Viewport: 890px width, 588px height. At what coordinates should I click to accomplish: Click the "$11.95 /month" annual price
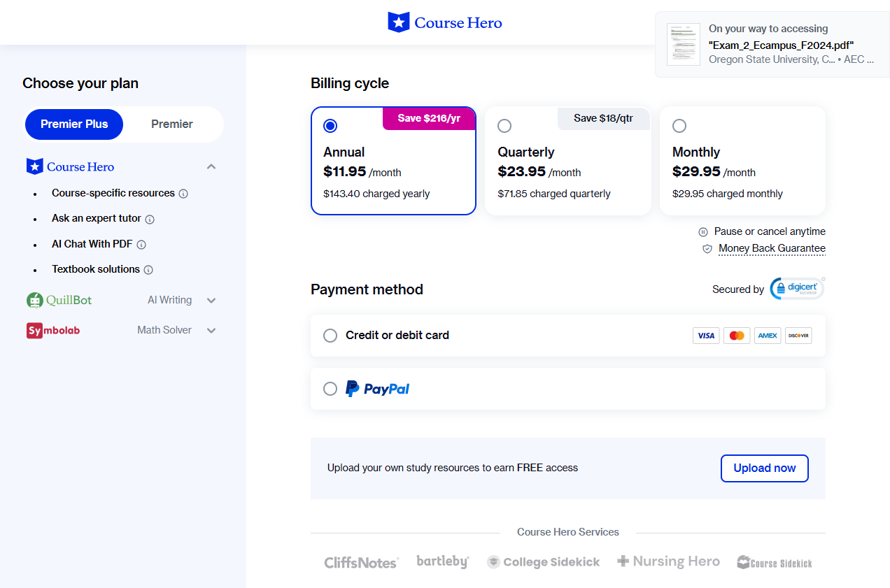pos(362,172)
